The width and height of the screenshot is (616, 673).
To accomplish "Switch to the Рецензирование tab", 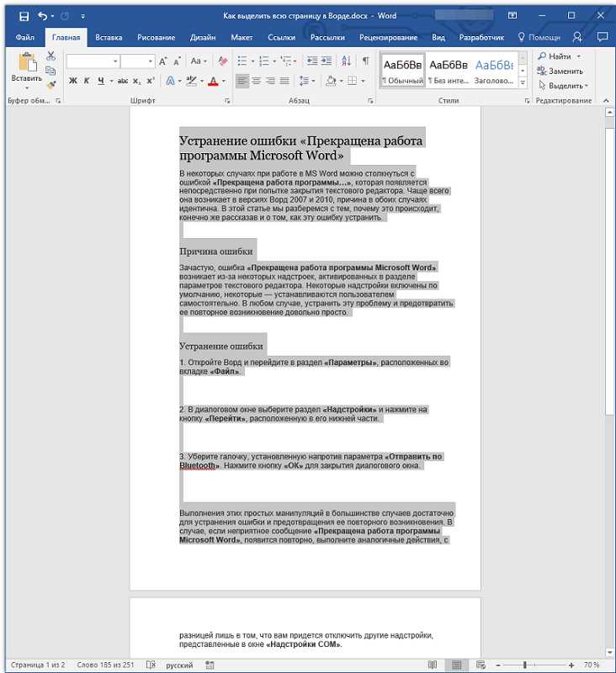I will [389, 37].
